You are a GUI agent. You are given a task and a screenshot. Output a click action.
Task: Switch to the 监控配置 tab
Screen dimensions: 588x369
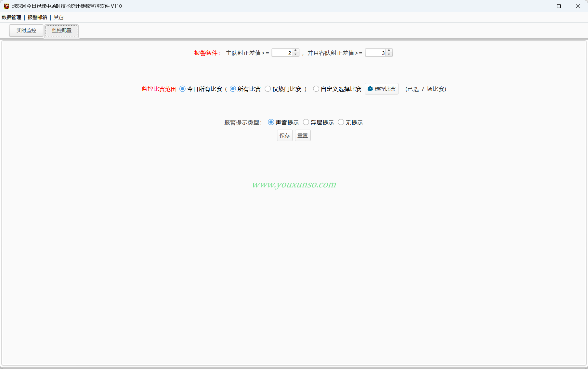[x=62, y=31]
